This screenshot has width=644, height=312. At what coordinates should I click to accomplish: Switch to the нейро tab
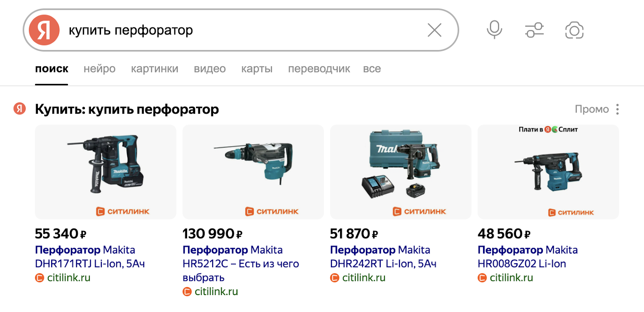tap(99, 69)
